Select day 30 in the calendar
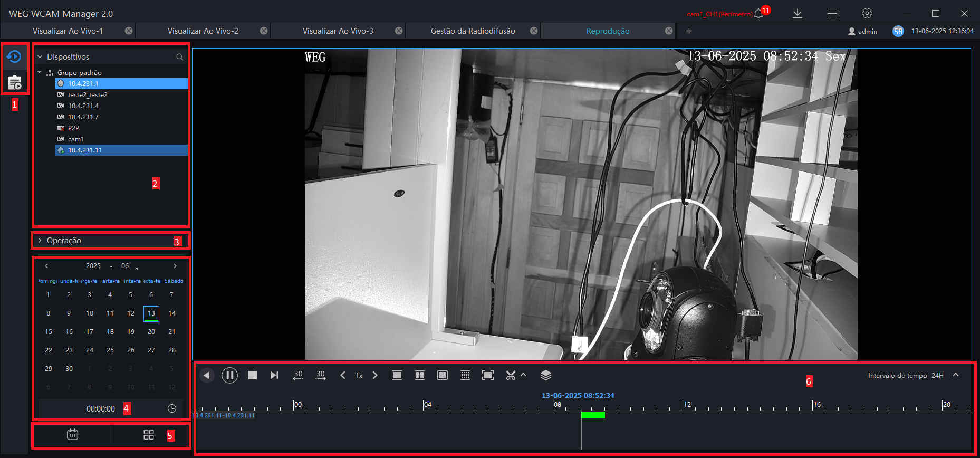Screen dimensions: 980x458 click(x=69, y=369)
